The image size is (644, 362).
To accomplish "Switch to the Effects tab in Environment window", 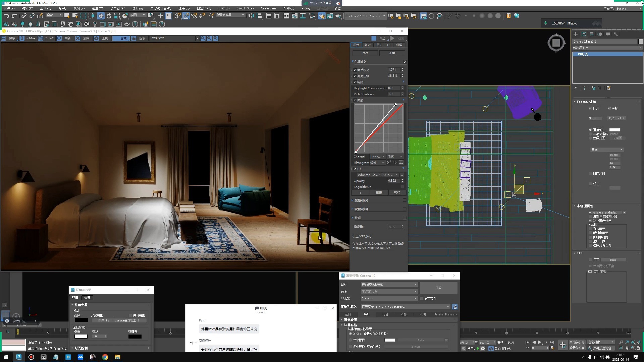I will tap(87, 298).
